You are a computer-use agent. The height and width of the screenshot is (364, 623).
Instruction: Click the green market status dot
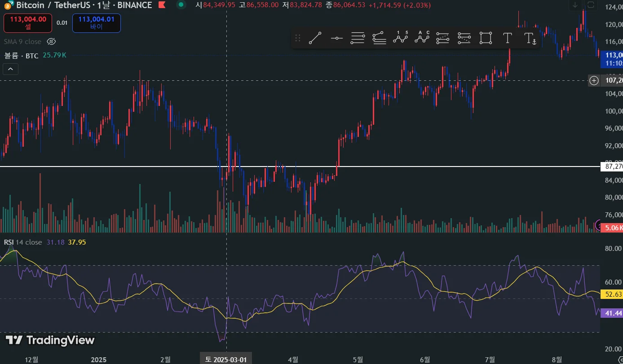(181, 5)
